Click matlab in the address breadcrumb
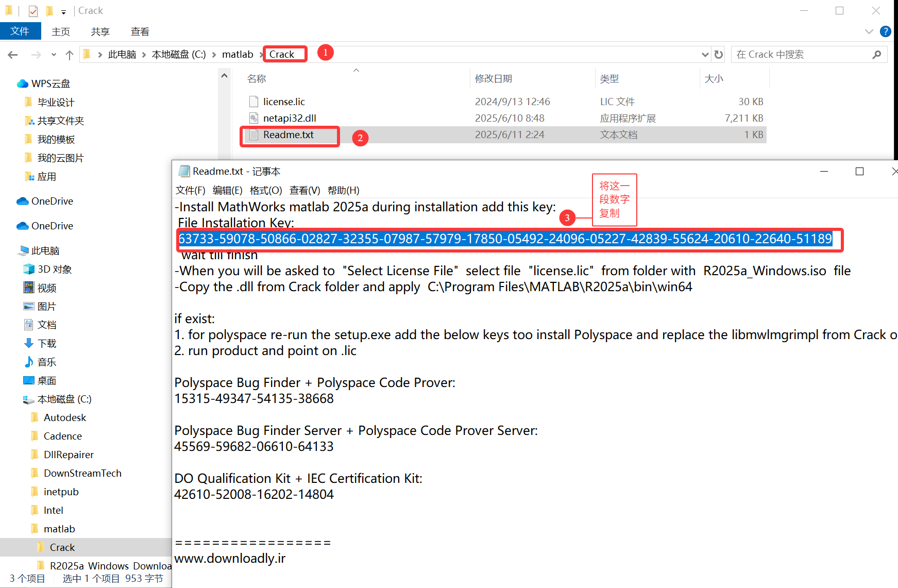Image resolution: width=898 pixels, height=588 pixels. (x=238, y=55)
